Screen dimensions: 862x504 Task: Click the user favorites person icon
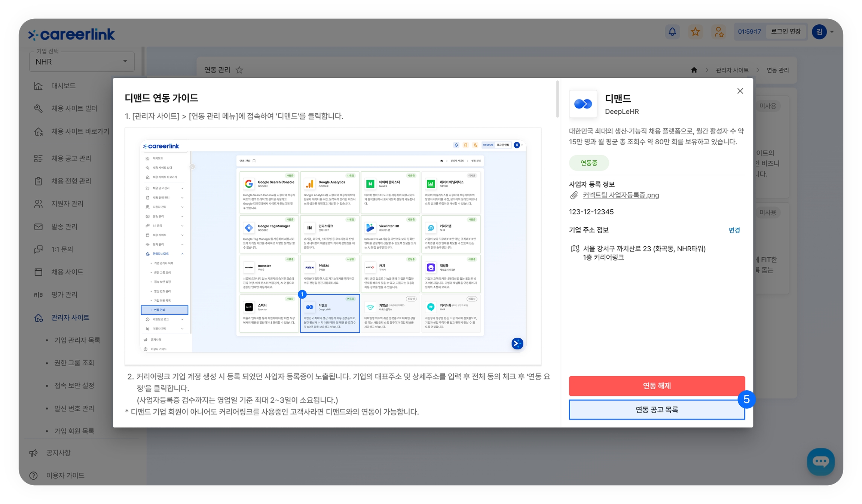click(x=718, y=32)
